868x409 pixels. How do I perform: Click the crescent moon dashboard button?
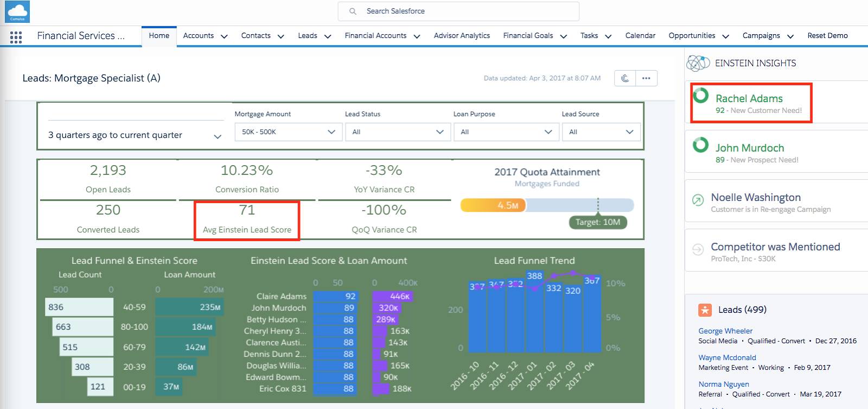[x=625, y=78]
